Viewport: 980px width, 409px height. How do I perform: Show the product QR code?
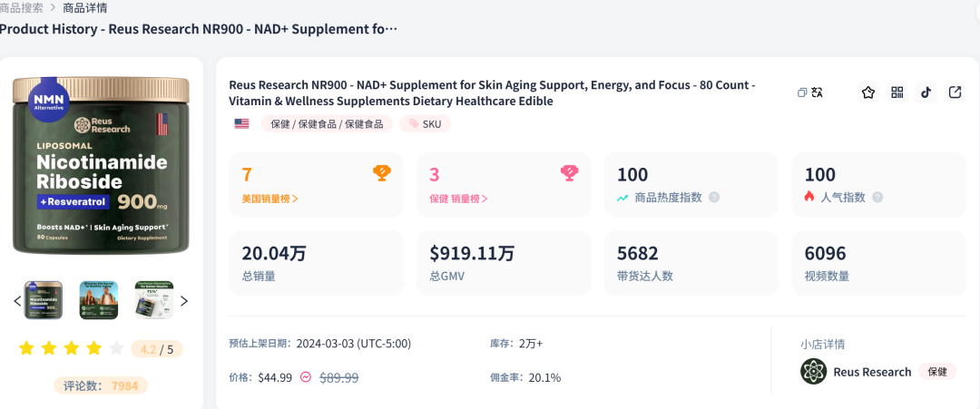(897, 93)
